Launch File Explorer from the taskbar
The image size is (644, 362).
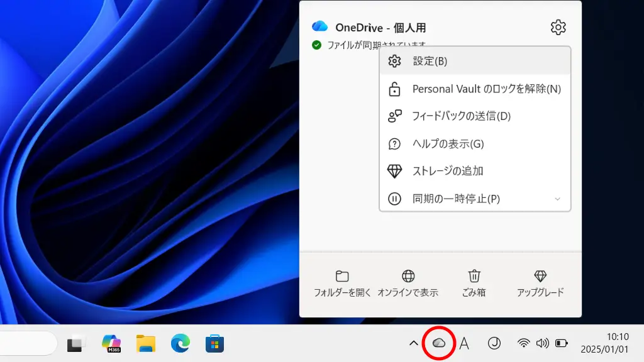point(146,343)
